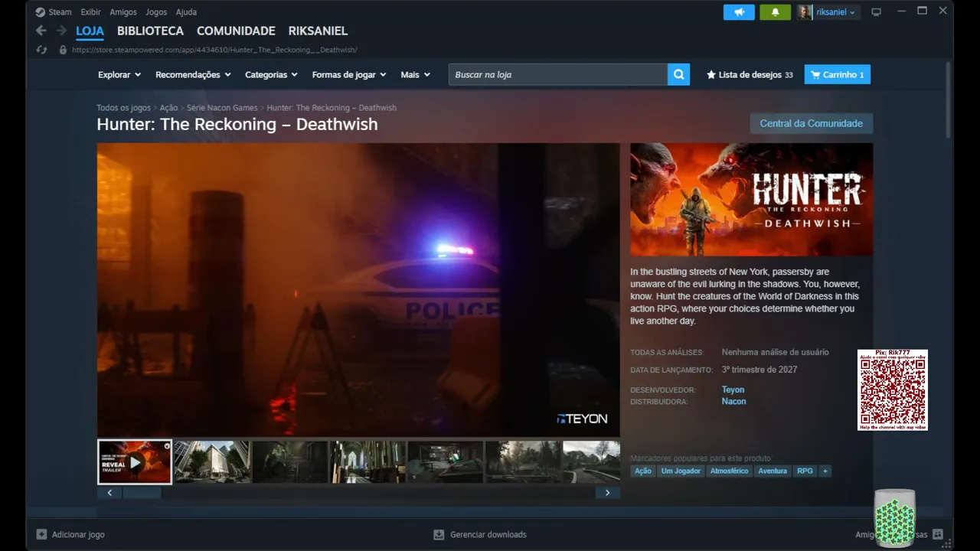Close the Steam window
Screen dimensions: 980x551
click(x=943, y=11)
